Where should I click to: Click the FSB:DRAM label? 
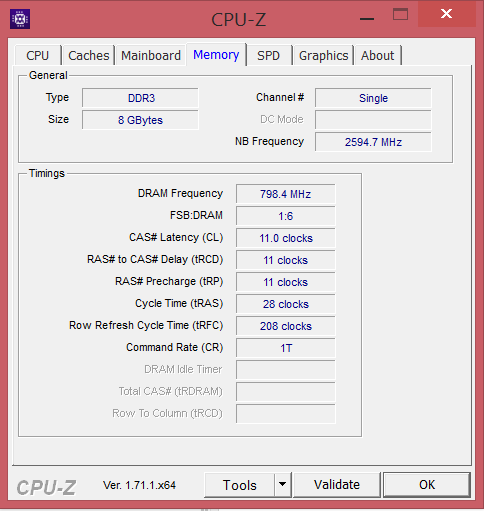coord(196,215)
